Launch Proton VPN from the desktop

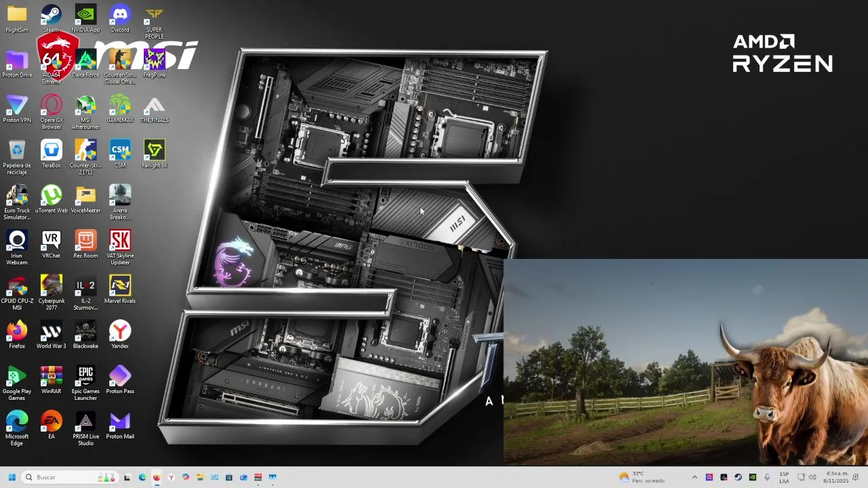17,110
